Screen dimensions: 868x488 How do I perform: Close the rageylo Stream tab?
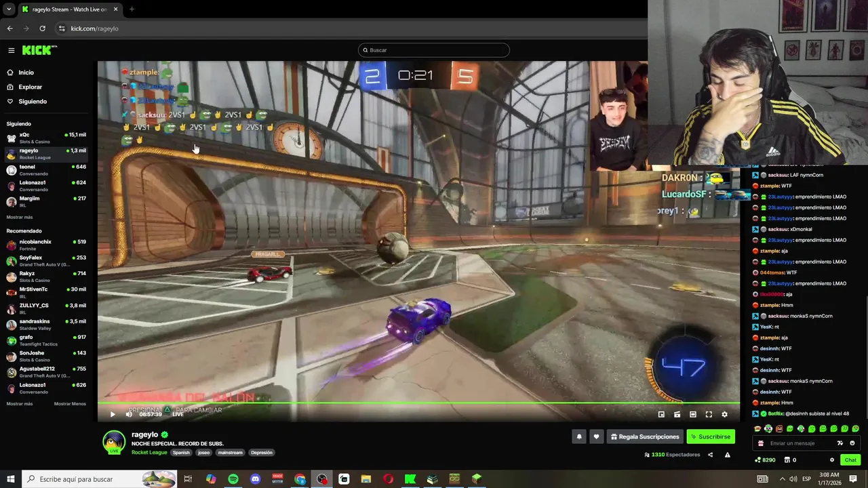point(115,9)
